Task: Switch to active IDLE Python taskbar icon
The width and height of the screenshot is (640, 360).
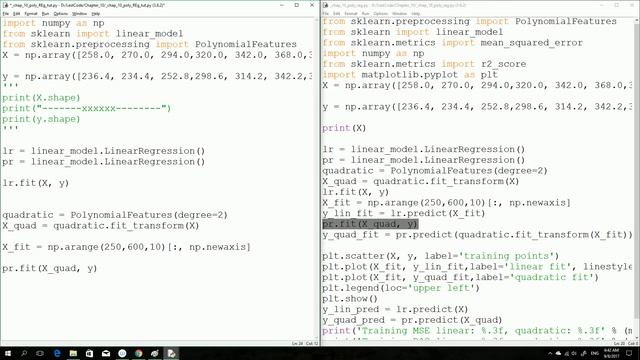Action: 171,353
